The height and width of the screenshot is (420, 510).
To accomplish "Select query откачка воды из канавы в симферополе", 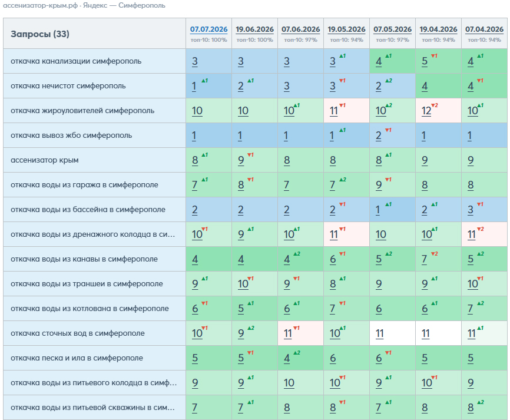I will tap(84, 259).
